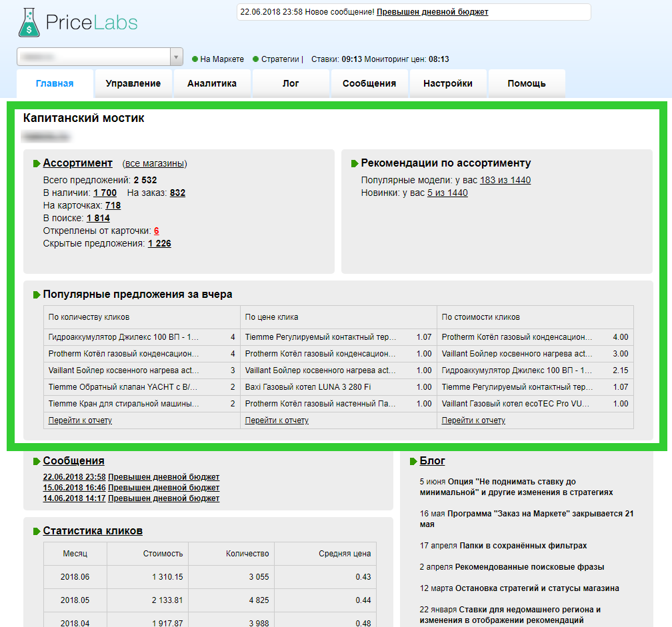Click the Откреплены от карточки count 6

[157, 231]
